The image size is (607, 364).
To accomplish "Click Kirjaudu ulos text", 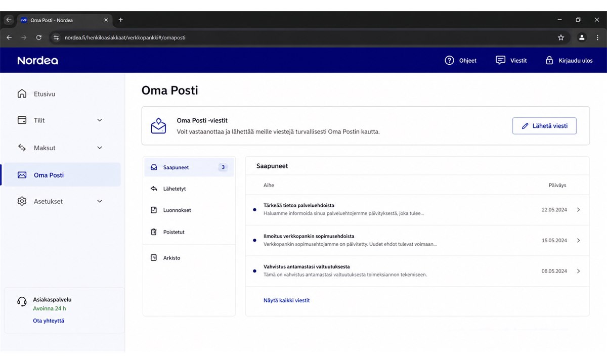I will pos(576,60).
